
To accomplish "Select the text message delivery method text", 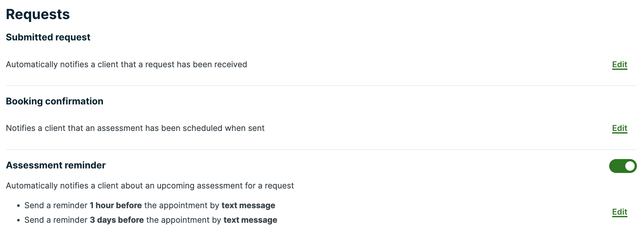I will (248, 205).
